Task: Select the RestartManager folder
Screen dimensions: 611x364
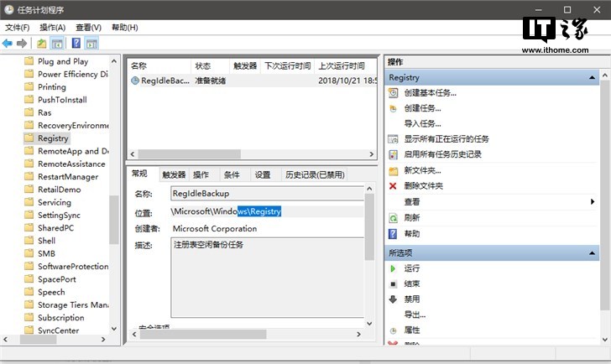Action: coord(68,177)
